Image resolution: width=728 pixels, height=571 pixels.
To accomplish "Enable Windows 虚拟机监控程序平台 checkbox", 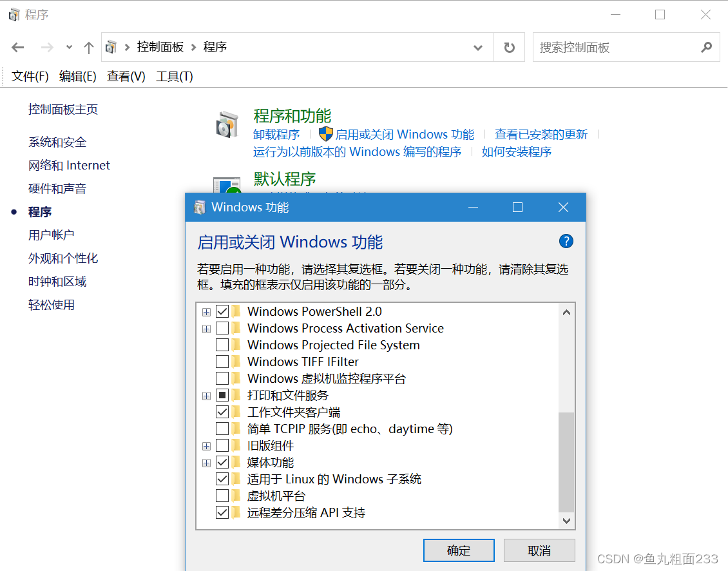I will [x=222, y=378].
